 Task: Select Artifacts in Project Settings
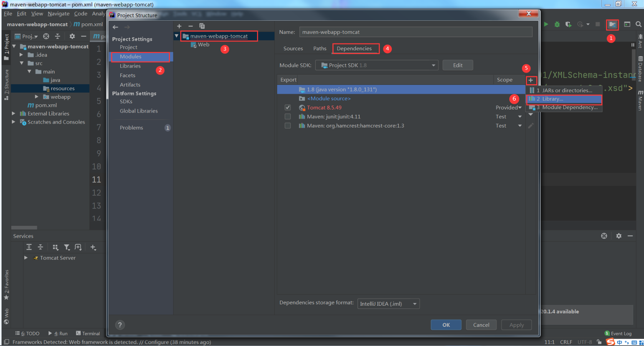130,85
